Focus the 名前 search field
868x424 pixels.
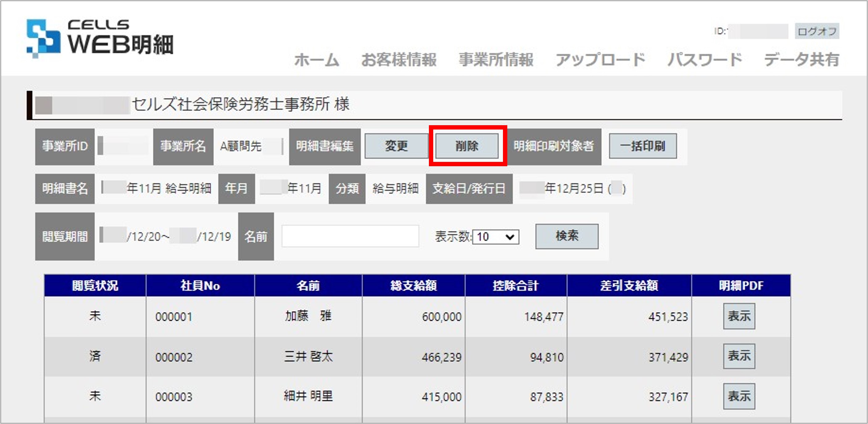350,236
